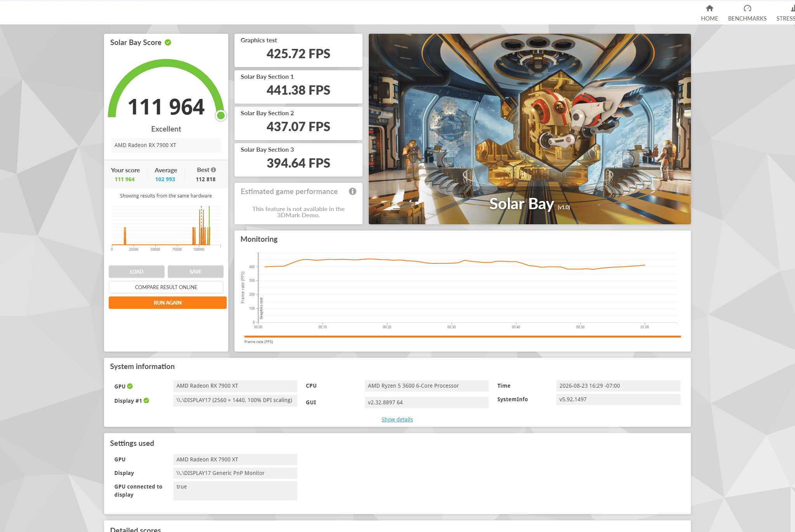Viewport: 795px width, 532px height.
Task: Click the 111 964 main score
Action: pos(166,107)
